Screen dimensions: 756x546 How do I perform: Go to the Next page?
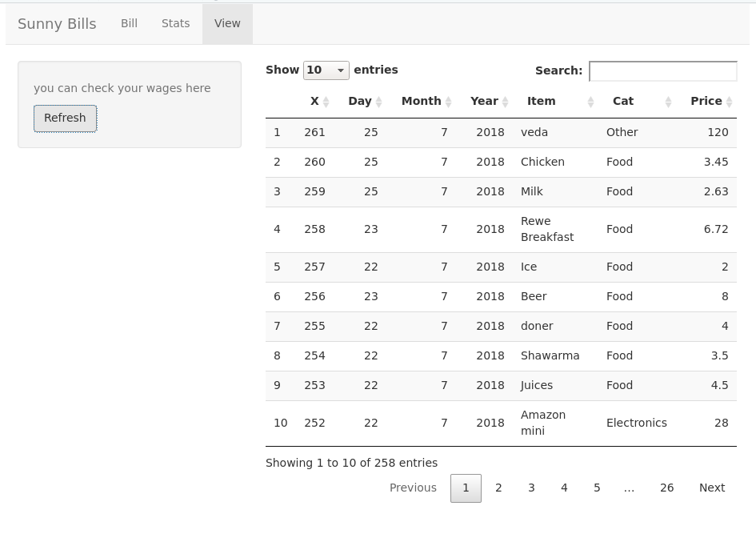tap(712, 488)
